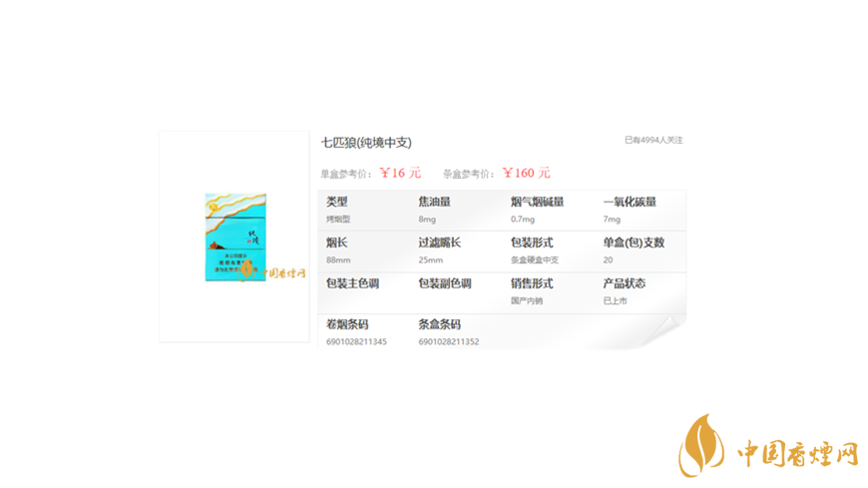The width and height of the screenshot is (868, 488).
Task: Click the 销售形式 value 国产内销
Action: tap(527, 301)
